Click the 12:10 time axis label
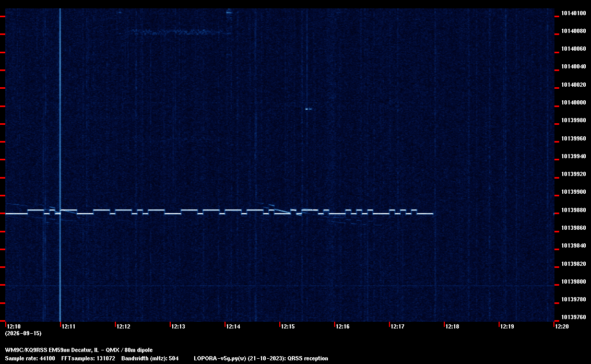591x364 pixels. pos(14,326)
